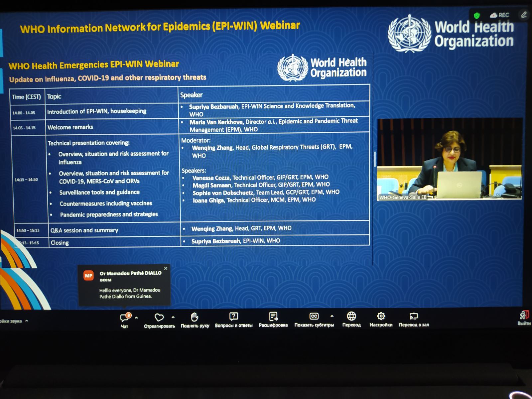Raise hand with Поднять руку
532x399 pixels.
tap(195, 317)
